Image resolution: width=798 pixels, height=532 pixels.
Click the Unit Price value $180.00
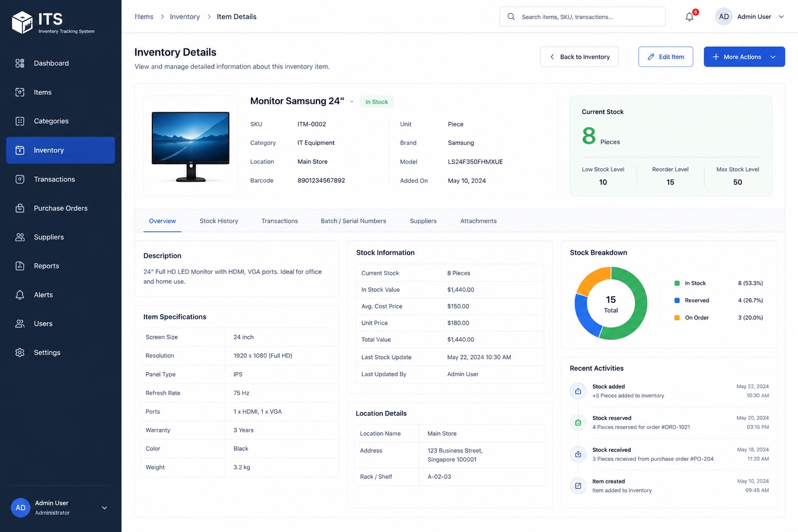click(458, 323)
